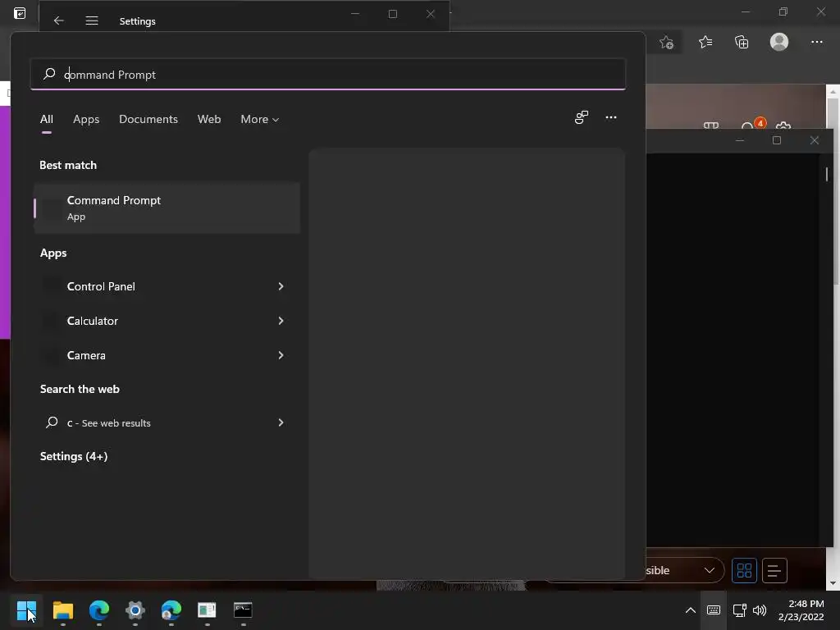Image resolution: width=840 pixels, height=630 pixels.
Task: Open the volume tray icon
Action: [x=760, y=610]
